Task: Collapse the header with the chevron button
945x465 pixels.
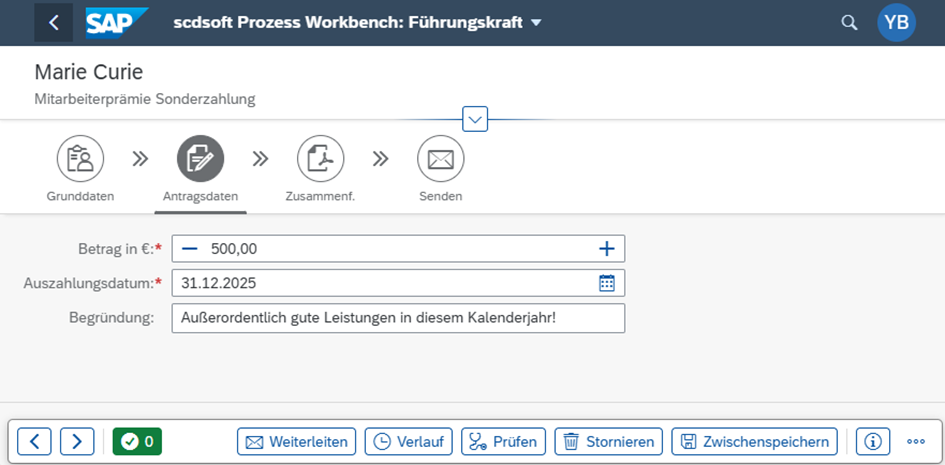Action: coord(475,119)
